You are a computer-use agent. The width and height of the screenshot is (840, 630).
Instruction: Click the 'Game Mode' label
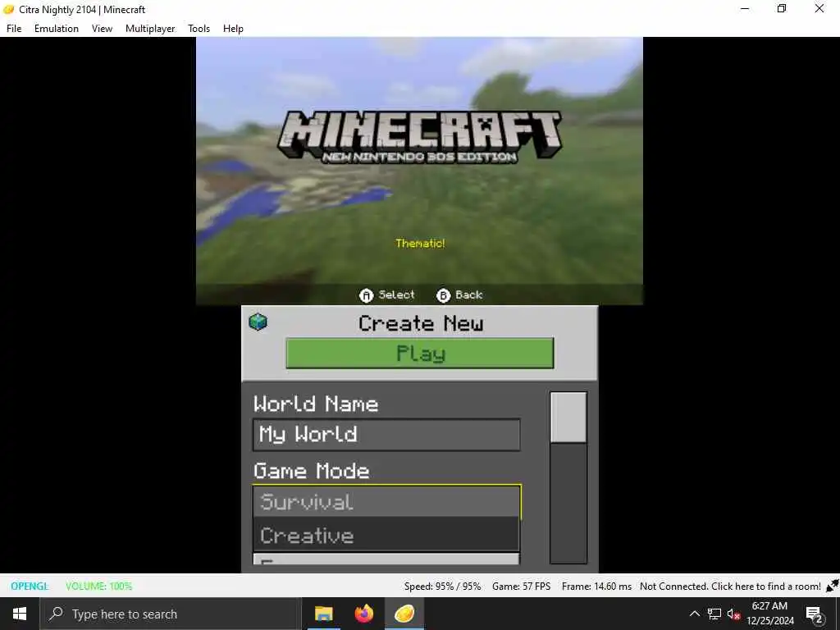click(311, 471)
